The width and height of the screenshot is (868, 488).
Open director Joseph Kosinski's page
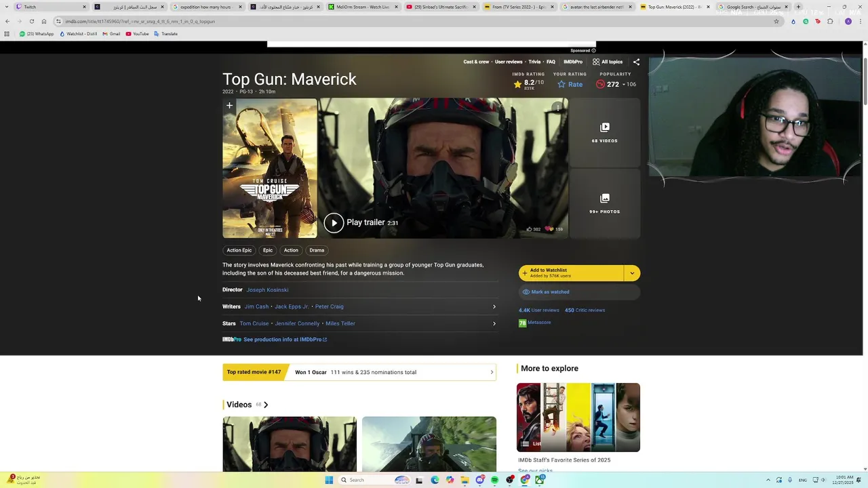coord(267,290)
